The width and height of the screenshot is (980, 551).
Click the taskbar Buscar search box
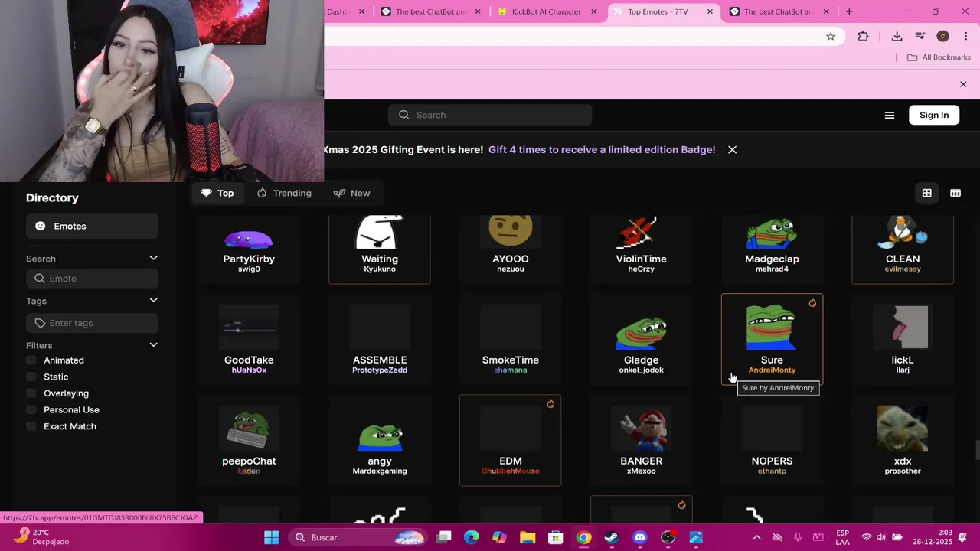pyautogui.click(x=359, y=537)
